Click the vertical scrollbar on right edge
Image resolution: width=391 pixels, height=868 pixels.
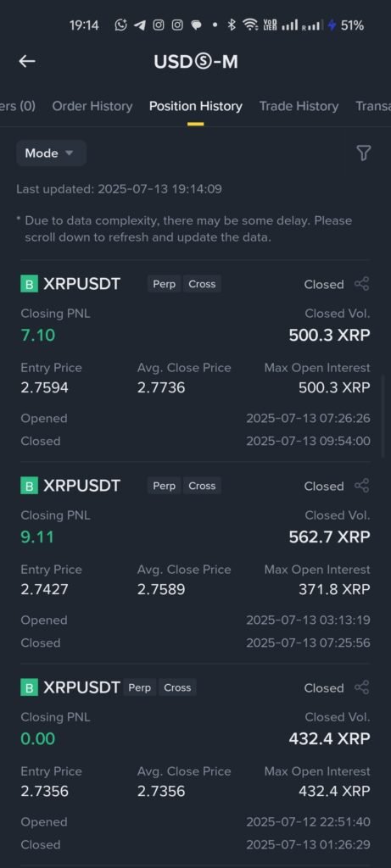pos(383,415)
